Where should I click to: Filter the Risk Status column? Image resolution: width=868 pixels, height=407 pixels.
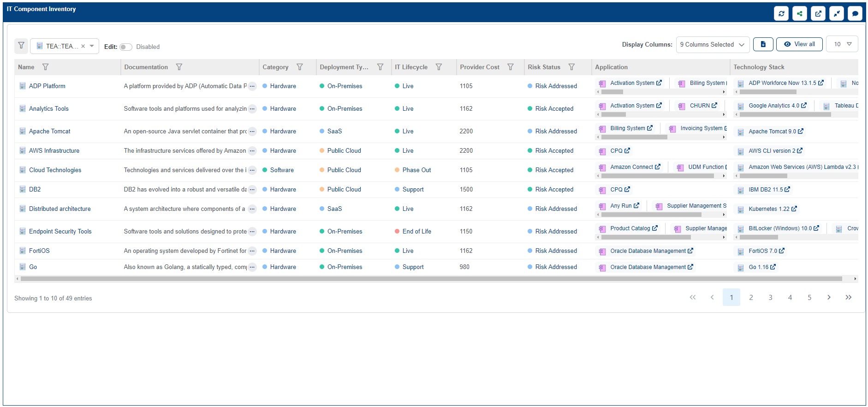(571, 67)
